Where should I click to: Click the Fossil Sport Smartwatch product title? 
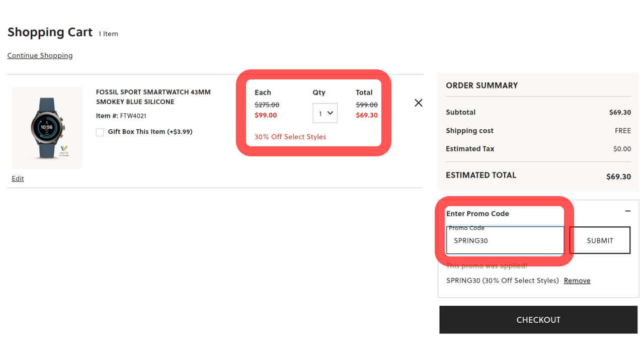pyautogui.click(x=153, y=97)
